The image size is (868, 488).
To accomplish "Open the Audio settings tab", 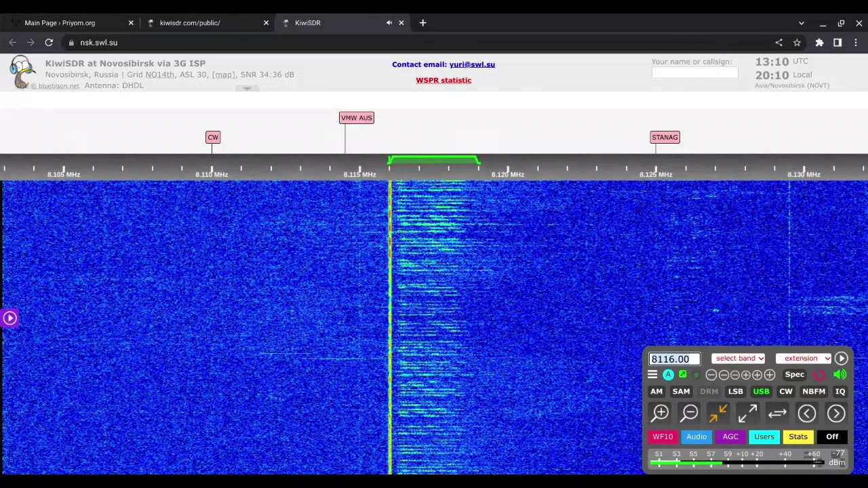I will [x=696, y=436].
